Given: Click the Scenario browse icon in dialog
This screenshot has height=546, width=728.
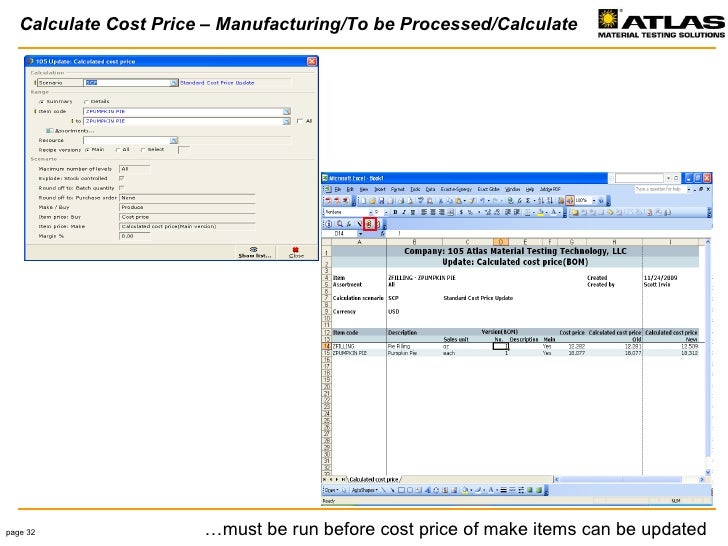Looking at the screenshot, I should click(x=174, y=83).
